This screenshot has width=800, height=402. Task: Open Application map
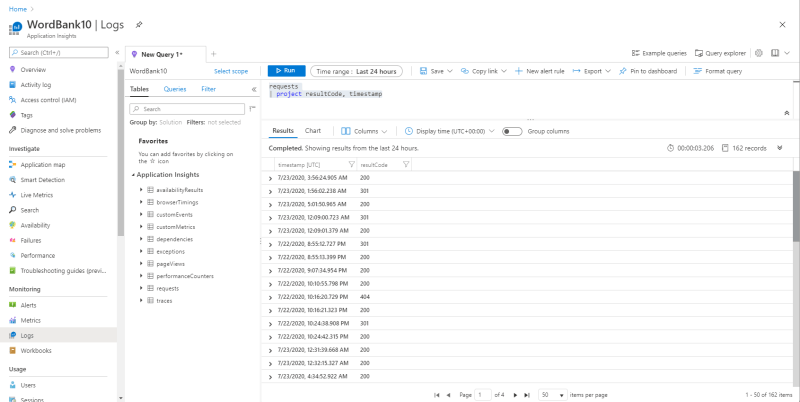(x=43, y=165)
